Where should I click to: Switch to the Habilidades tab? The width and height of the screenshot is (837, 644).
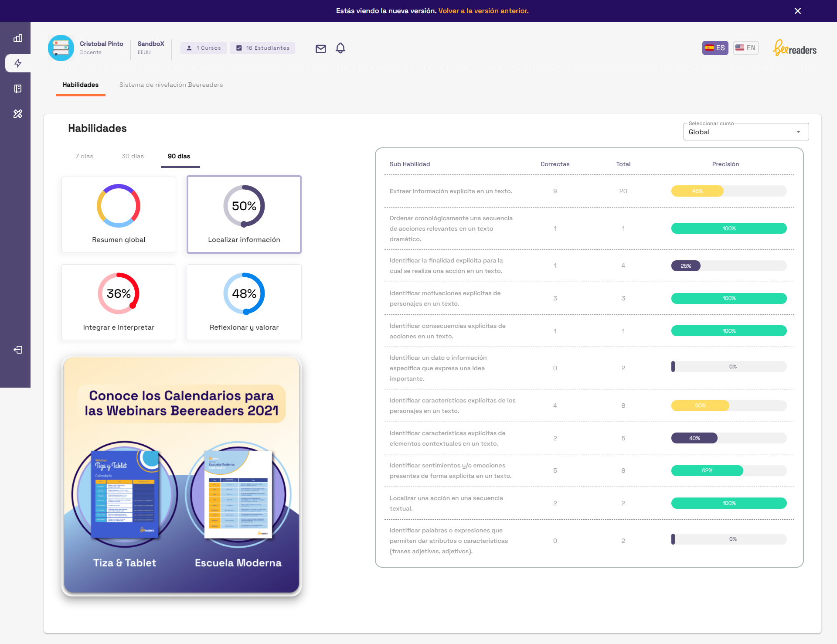tap(81, 85)
